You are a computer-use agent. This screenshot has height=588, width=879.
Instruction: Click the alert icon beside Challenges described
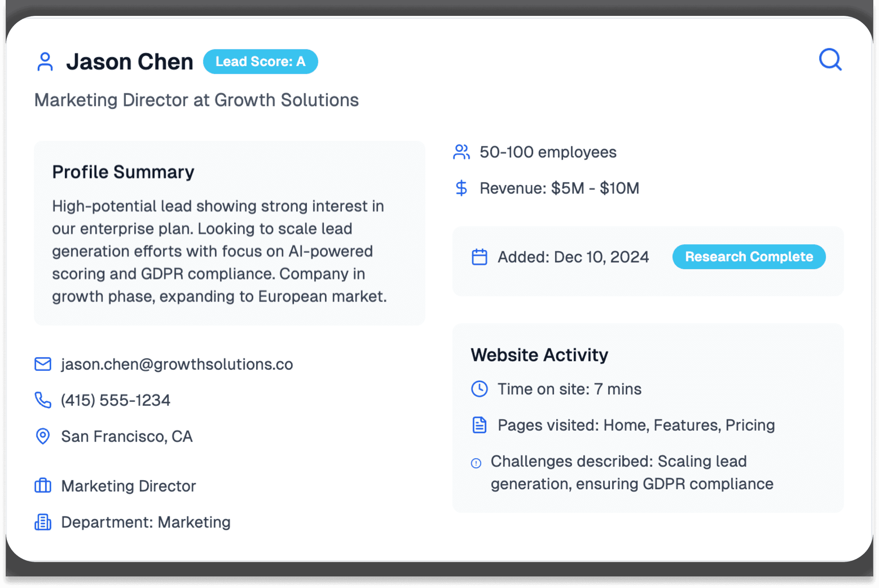coord(476,463)
